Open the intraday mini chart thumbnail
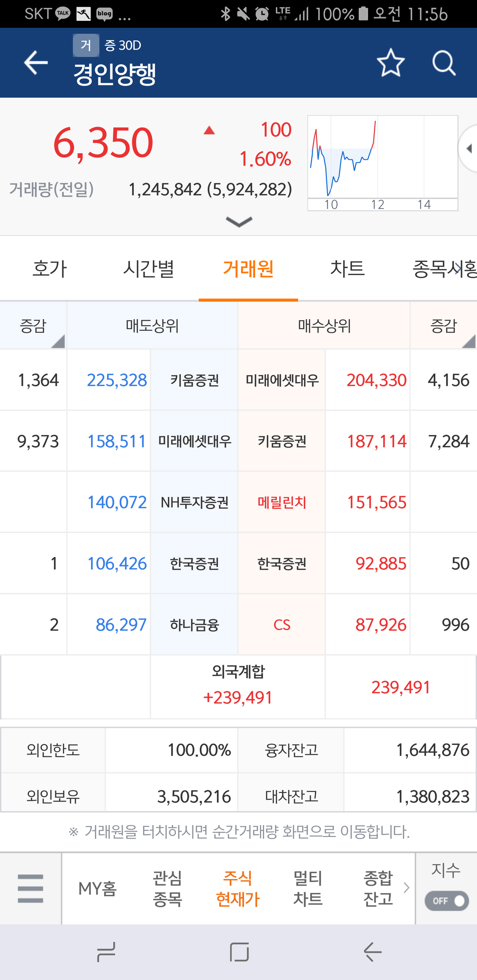 coord(383,163)
